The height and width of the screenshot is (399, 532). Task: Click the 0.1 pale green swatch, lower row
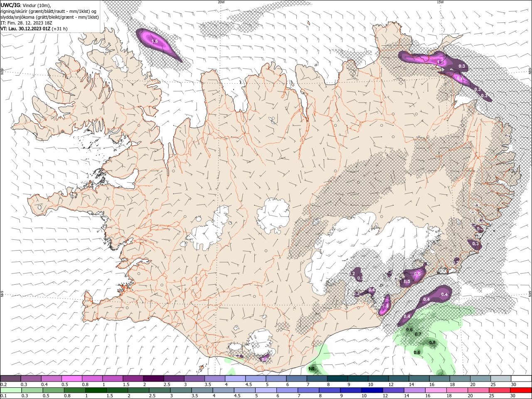coord(12,390)
